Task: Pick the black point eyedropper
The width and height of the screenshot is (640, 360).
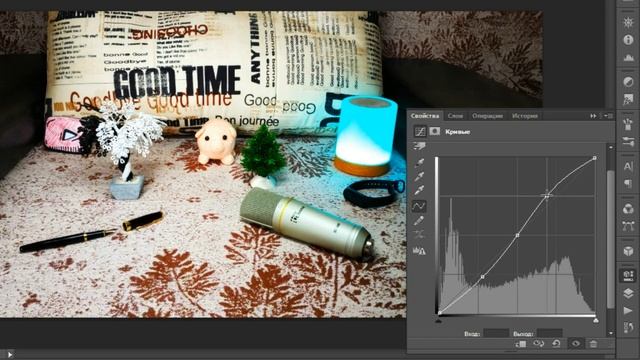Action: [419, 162]
